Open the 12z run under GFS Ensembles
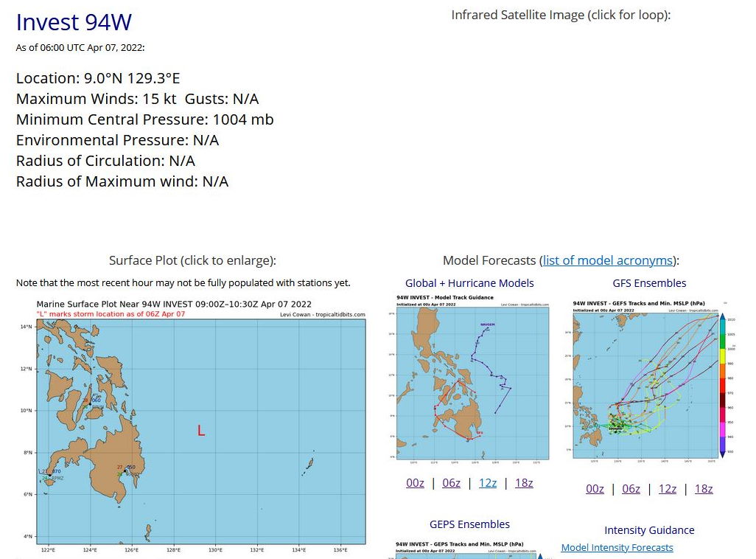 click(667, 489)
